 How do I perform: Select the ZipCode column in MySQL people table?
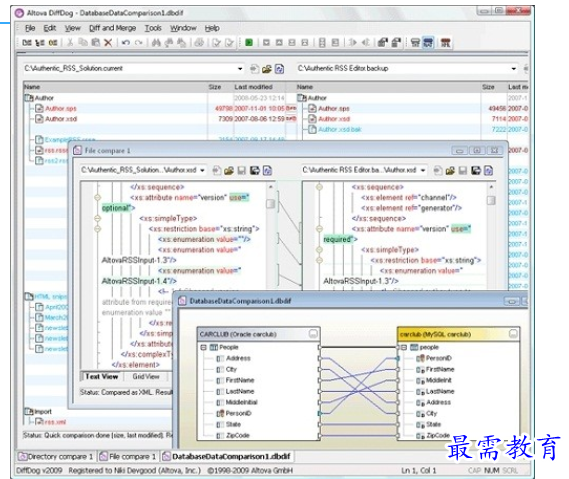coord(438,435)
